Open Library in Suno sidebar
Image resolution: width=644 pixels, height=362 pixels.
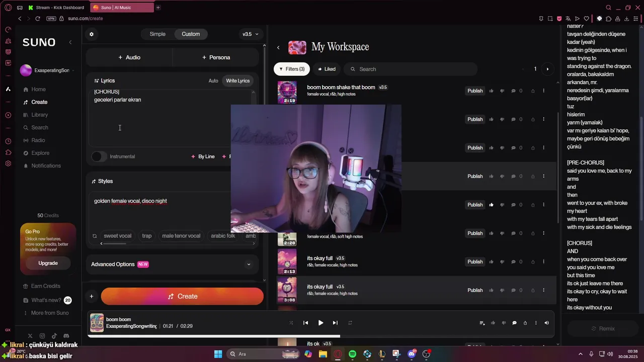(35, 115)
